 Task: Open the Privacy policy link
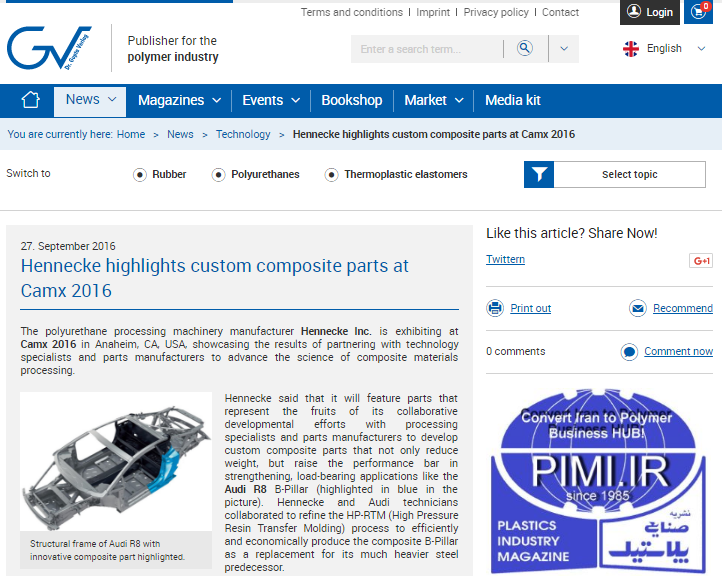[x=496, y=12]
